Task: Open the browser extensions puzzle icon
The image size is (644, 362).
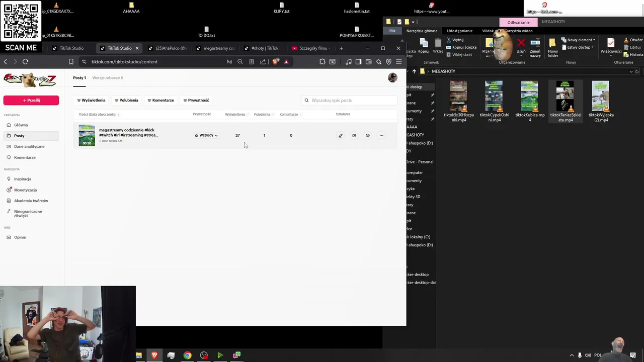Action: 323,61
